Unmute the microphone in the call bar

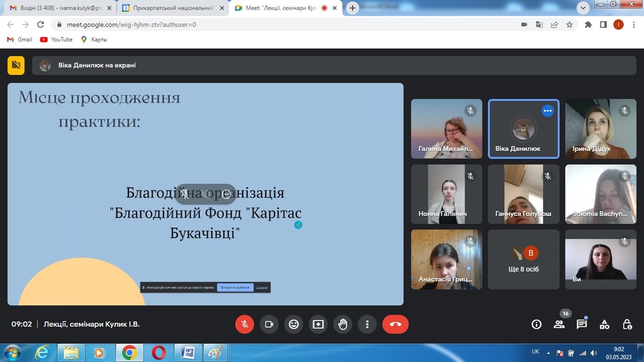click(245, 324)
